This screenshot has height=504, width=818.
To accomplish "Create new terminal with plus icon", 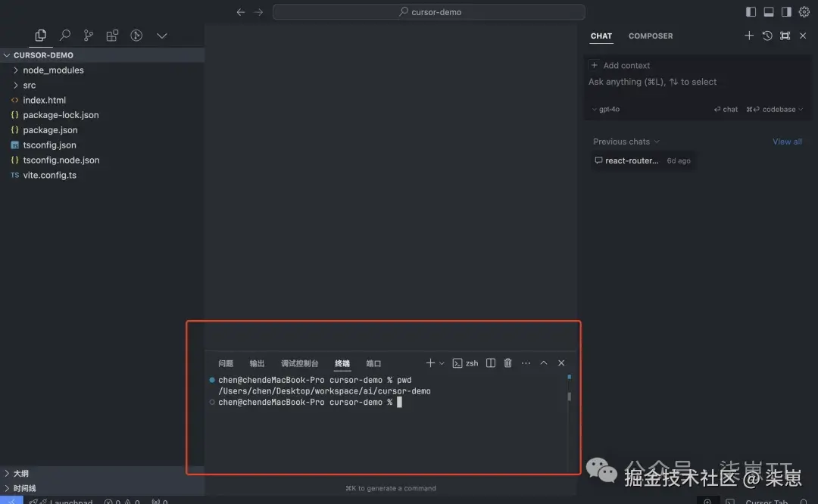I will (x=430, y=362).
